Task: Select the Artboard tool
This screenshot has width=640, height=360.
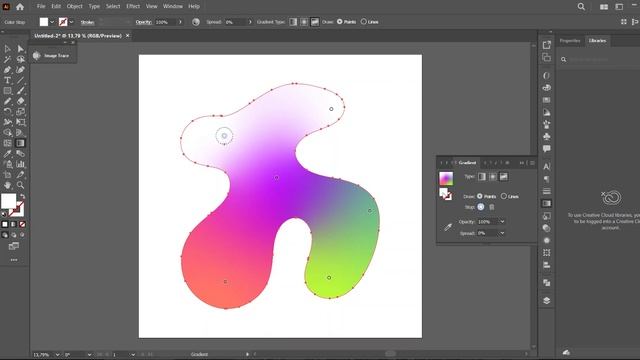Action: (x=7, y=175)
